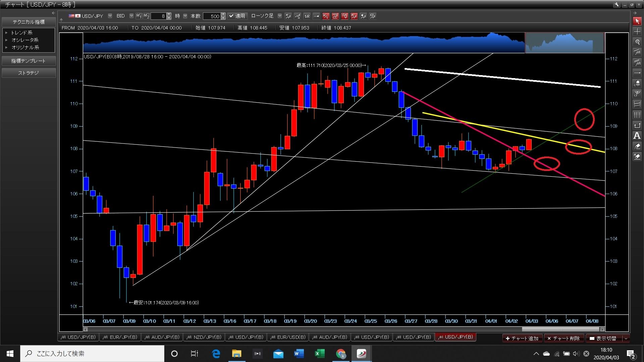Screen dimensions: 644x362
Task: Expand the トレンド系 indicator tree
Action: (6, 33)
